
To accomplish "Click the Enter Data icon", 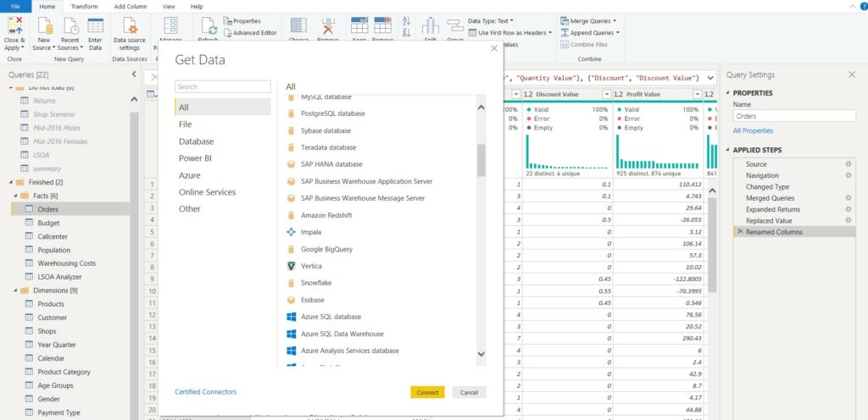I will (x=95, y=26).
